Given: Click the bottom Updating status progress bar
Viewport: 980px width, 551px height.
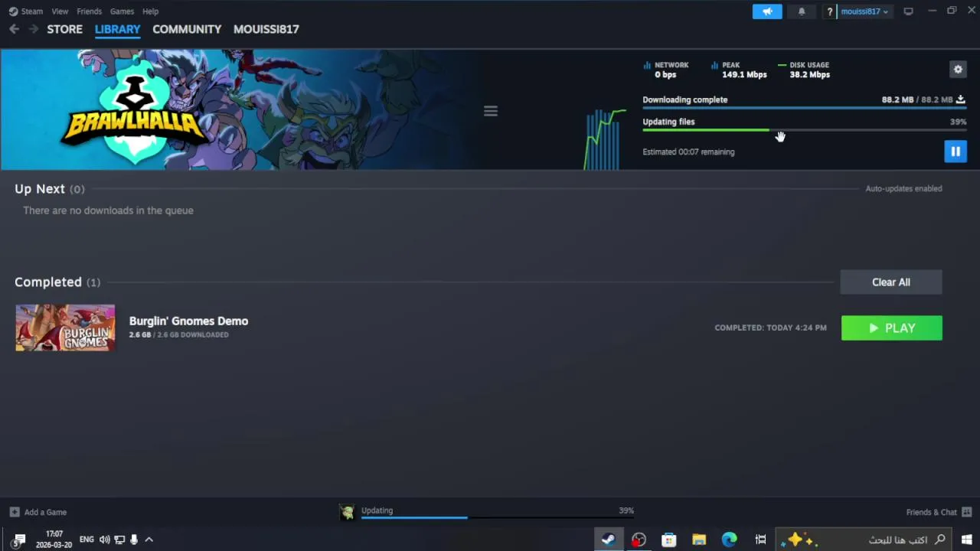Looking at the screenshot, I should point(497,517).
